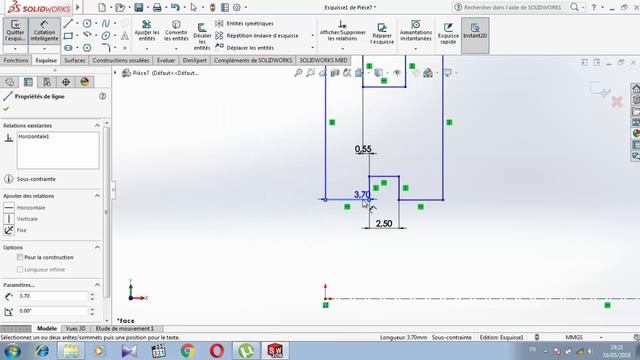Click Répétition linéaire d'esquisse tool
Screen dimensions: 640x360
coord(257,36)
